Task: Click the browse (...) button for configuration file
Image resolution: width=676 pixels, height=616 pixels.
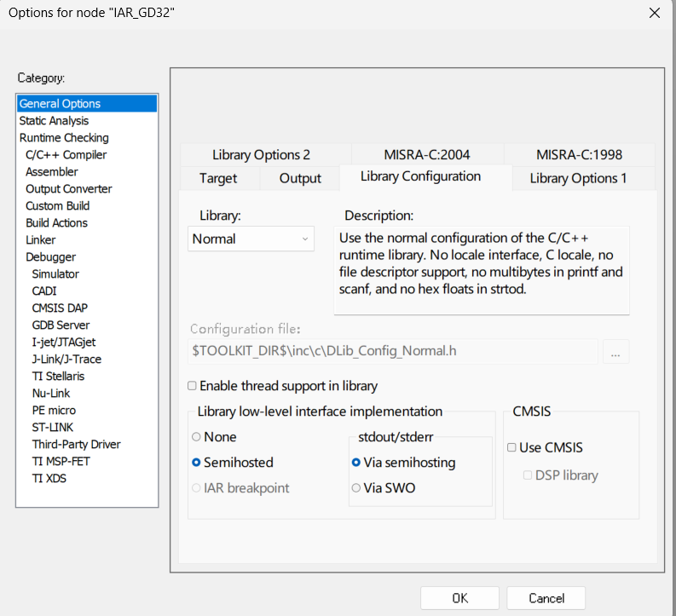Action: coord(615,352)
